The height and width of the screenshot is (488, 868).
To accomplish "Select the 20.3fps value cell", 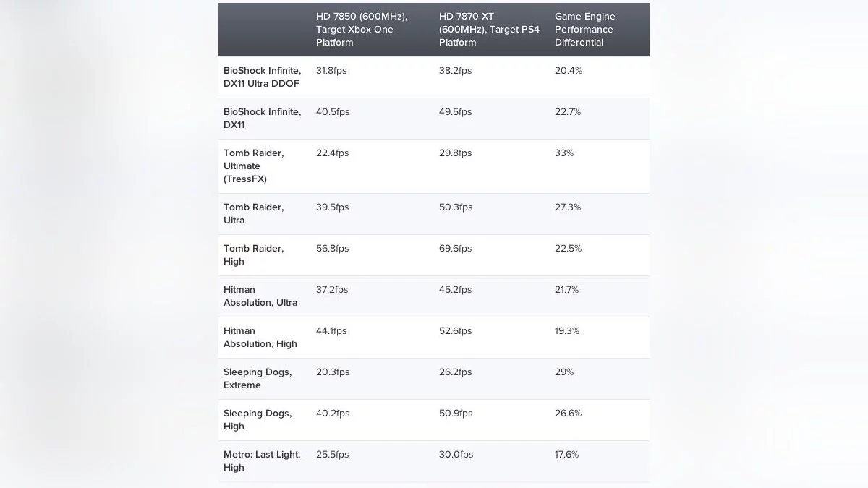I will tap(333, 372).
